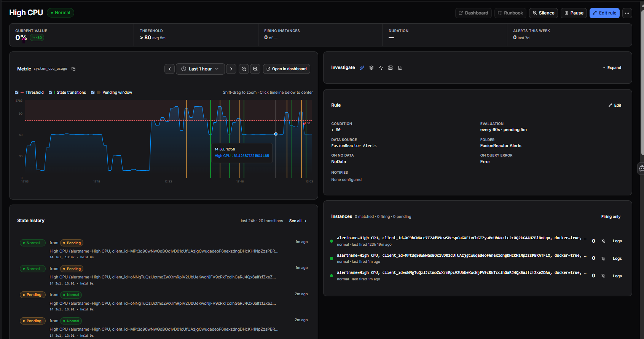Open the activity pulse icon in Investigate
Viewport: 644px width, 339px height.
click(381, 68)
